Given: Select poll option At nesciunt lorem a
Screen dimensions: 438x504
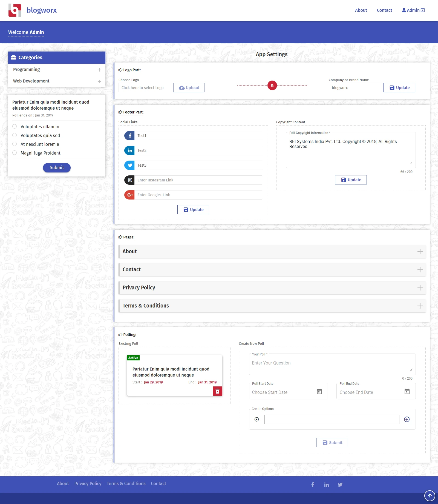Looking at the screenshot, I should (x=15, y=144).
